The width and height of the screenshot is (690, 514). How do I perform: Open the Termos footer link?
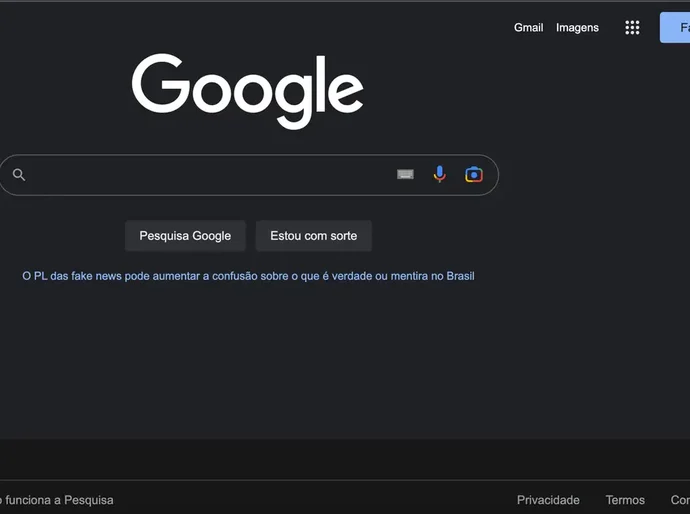(x=625, y=500)
